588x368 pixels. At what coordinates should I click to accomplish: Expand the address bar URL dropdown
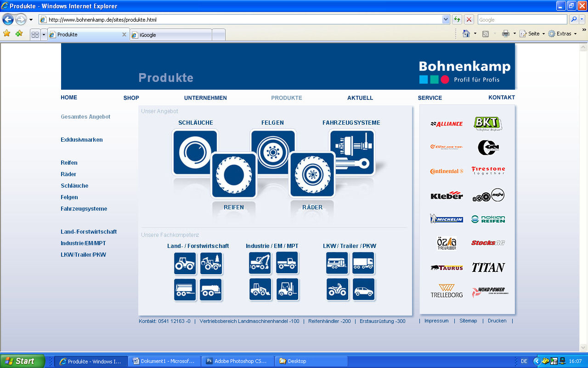pos(446,19)
